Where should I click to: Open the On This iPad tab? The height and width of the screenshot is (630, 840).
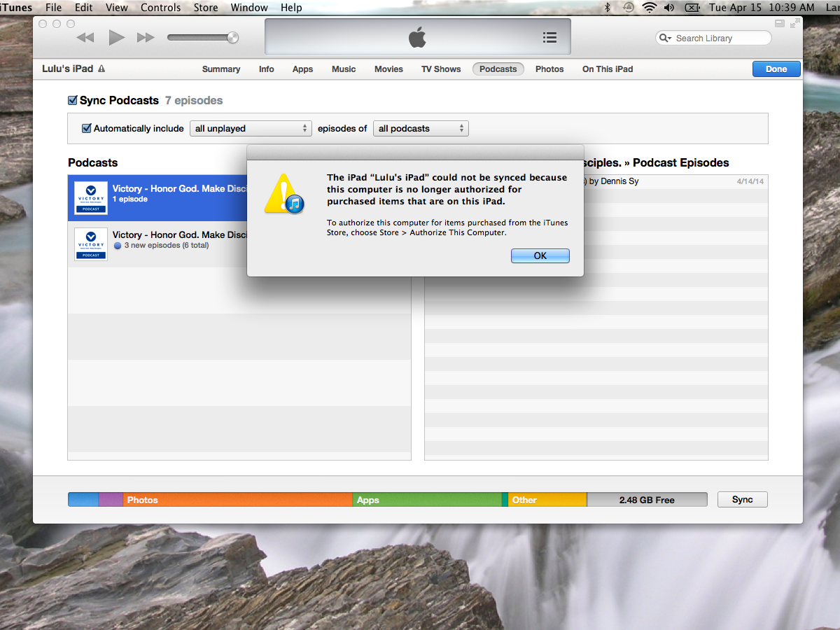[x=608, y=69]
